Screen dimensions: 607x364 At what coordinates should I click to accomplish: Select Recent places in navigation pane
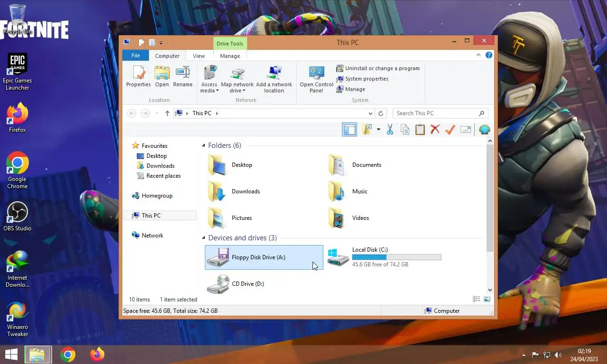click(159, 176)
